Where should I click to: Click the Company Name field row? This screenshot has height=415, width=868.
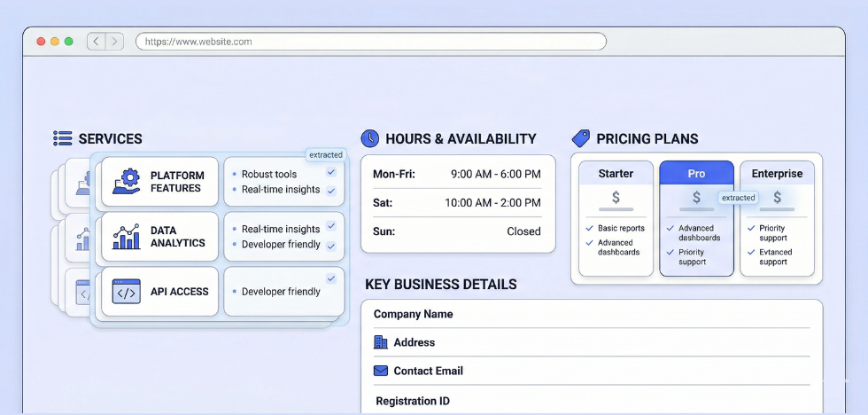tap(591, 314)
